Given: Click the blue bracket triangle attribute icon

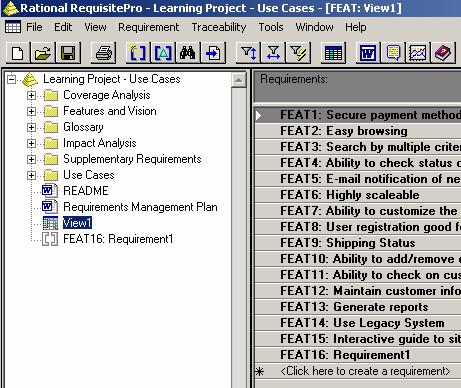Looking at the screenshot, I should click(x=163, y=53).
